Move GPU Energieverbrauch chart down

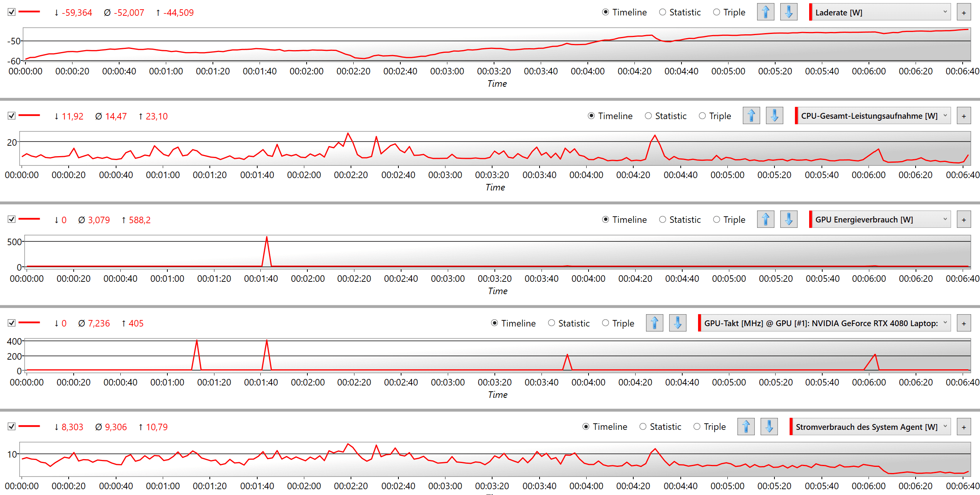pyautogui.click(x=789, y=219)
